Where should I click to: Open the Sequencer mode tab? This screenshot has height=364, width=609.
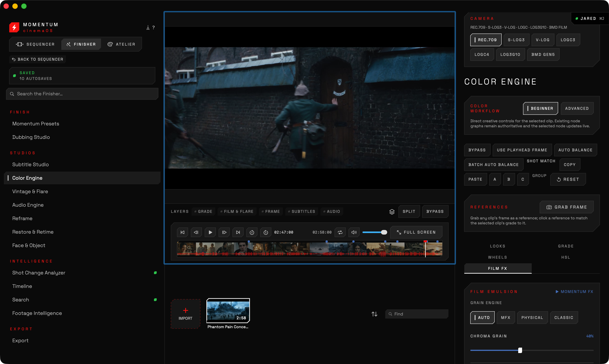click(x=35, y=44)
